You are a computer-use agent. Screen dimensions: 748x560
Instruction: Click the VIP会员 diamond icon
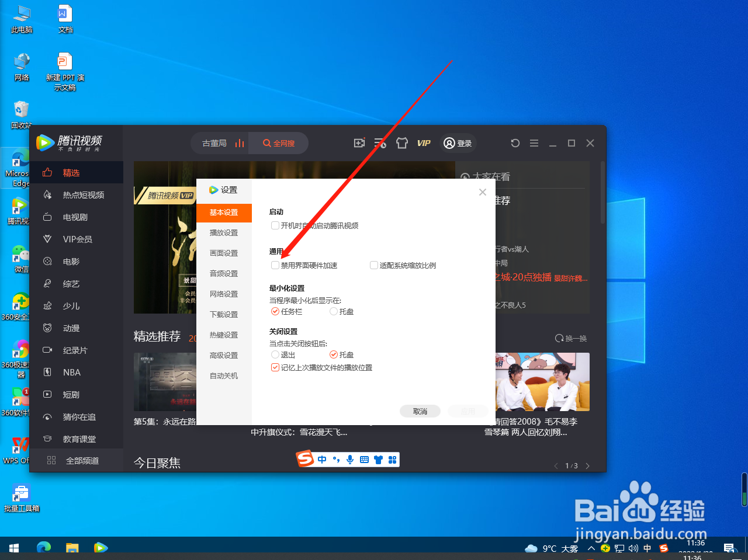[x=47, y=239]
